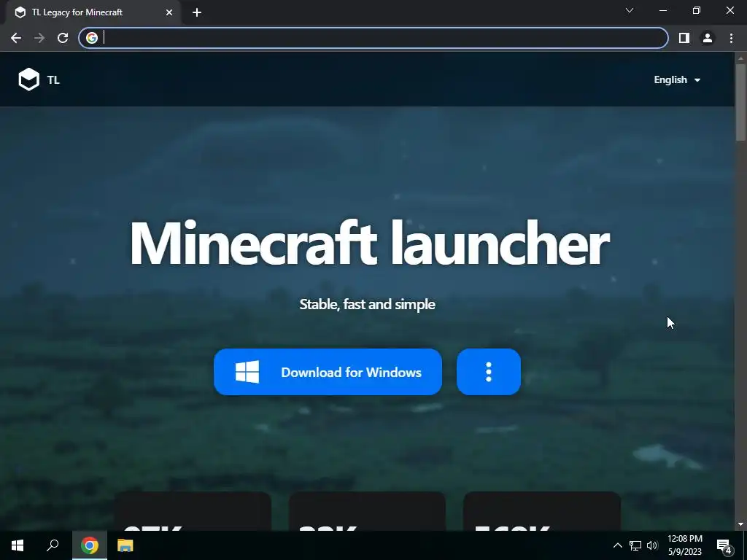Open the English language dropdown
The image size is (747, 560).
pyautogui.click(x=677, y=79)
